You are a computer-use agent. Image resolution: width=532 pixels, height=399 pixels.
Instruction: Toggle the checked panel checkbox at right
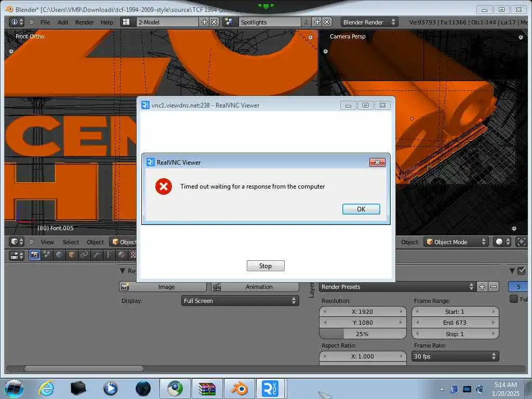tap(522, 271)
